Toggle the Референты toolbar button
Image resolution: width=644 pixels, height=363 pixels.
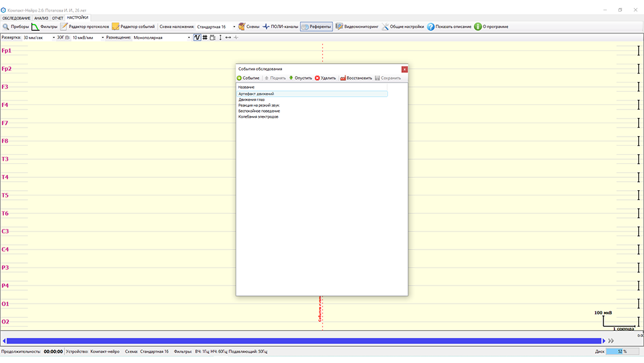tap(316, 26)
